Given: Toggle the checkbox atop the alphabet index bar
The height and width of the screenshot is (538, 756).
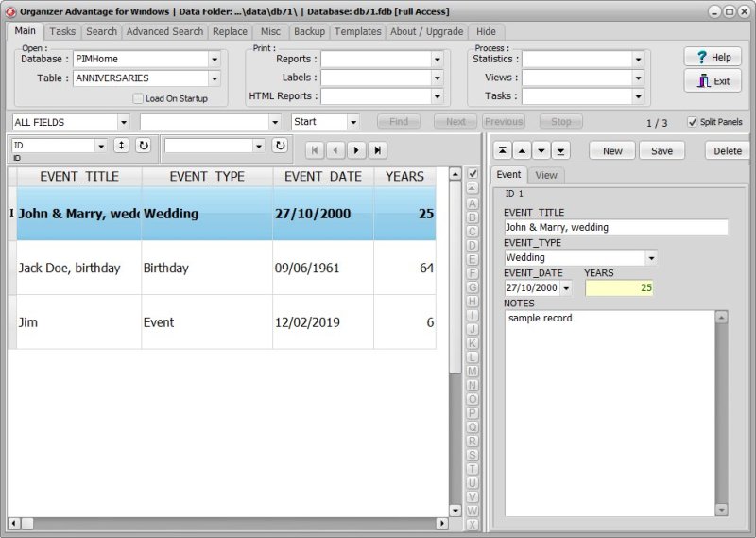Looking at the screenshot, I should (x=472, y=174).
